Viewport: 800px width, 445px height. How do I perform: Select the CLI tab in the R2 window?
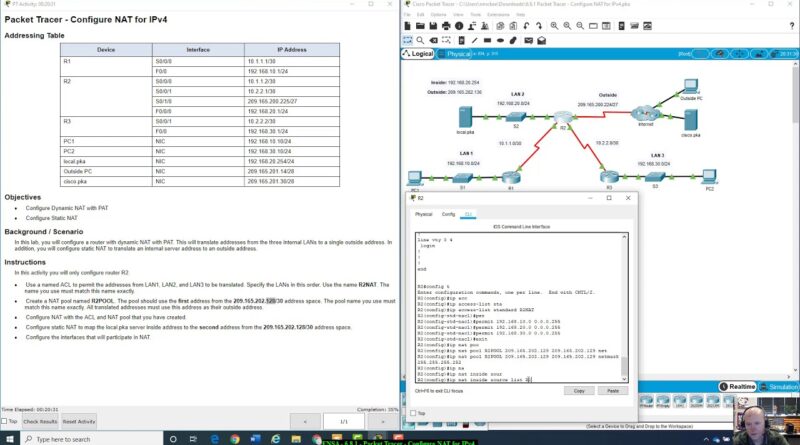(x=468, y=214)
